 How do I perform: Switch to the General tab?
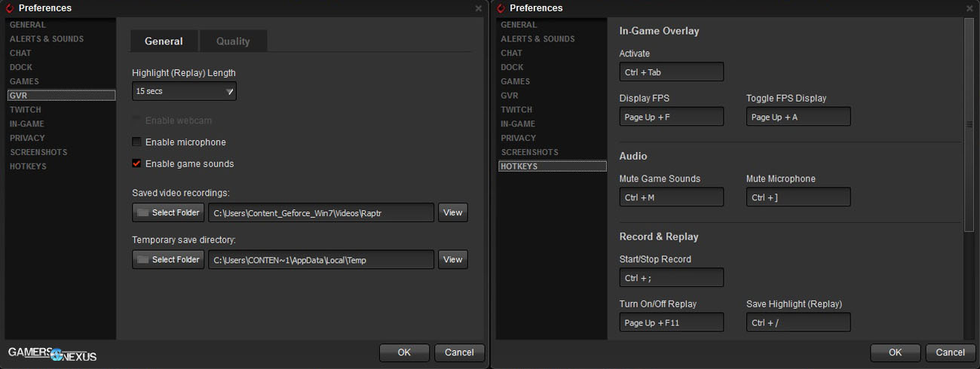164,41
